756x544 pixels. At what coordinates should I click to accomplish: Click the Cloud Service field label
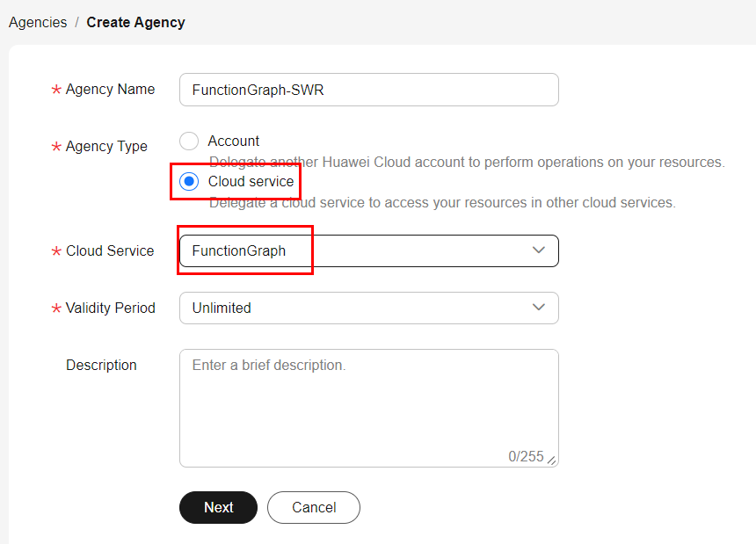click(x=110, y=250)
